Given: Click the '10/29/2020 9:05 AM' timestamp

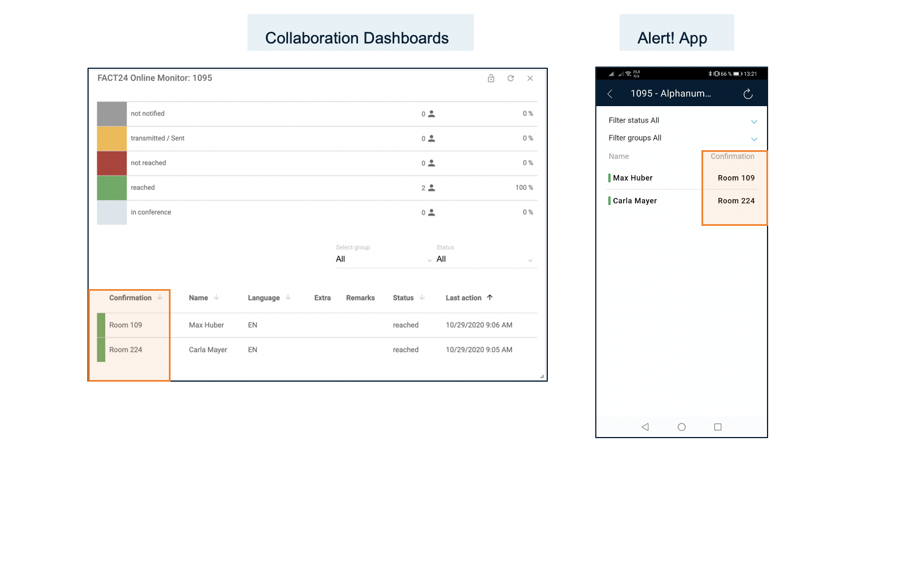Looking at the screenshot, I should [479, 350].
